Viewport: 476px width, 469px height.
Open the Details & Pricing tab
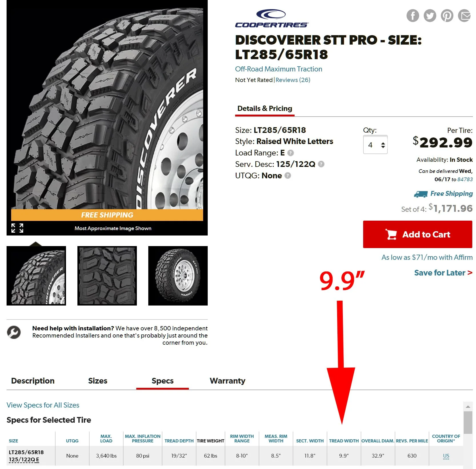pos(265,109)
